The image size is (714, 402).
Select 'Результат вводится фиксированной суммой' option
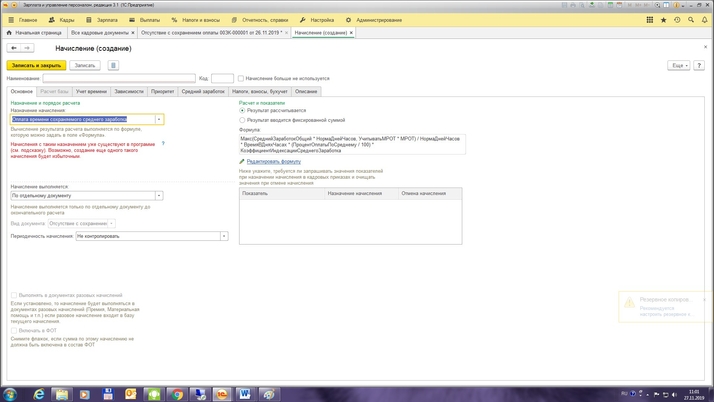pyautogui.click(x=242, y=120)
